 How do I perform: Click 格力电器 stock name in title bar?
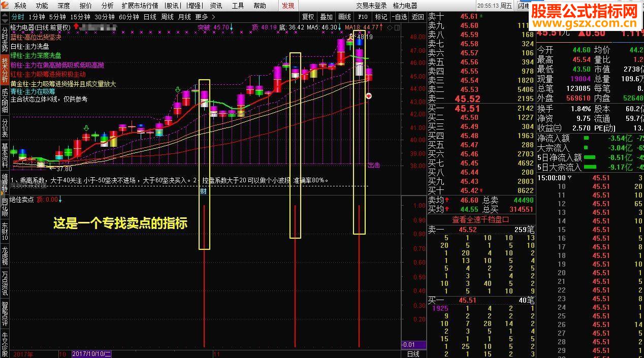pos(405,6)
